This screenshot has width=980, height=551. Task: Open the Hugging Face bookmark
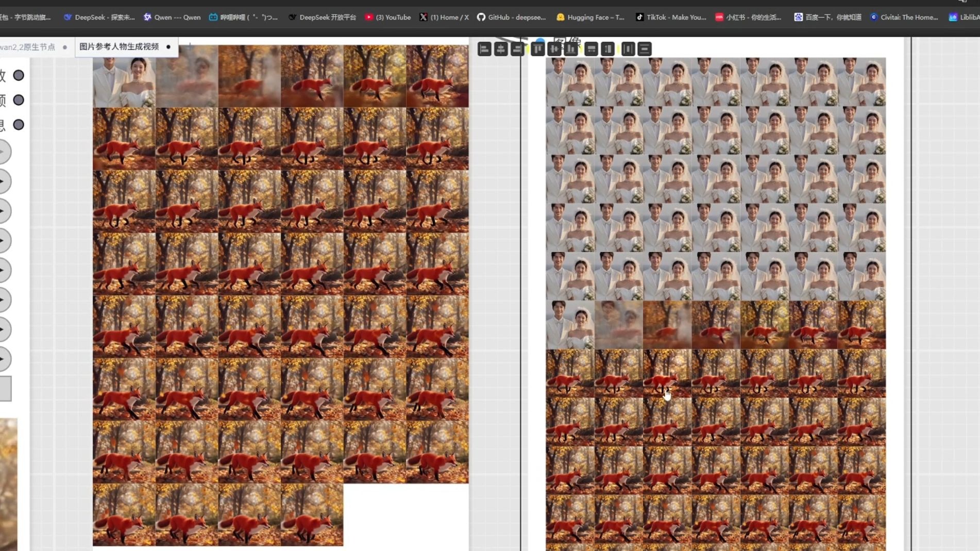pyautogui.click(x=590, y=17)
